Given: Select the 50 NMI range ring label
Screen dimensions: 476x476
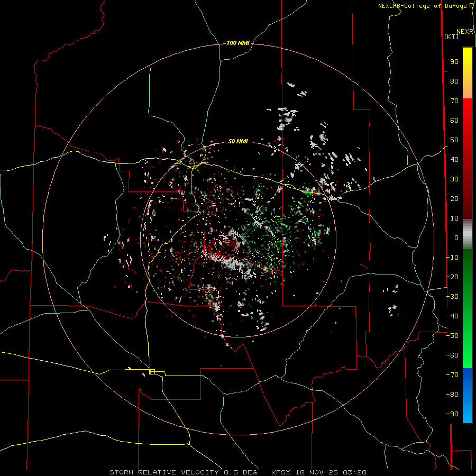Looking at the screenshot, I should tap(238, 141).
